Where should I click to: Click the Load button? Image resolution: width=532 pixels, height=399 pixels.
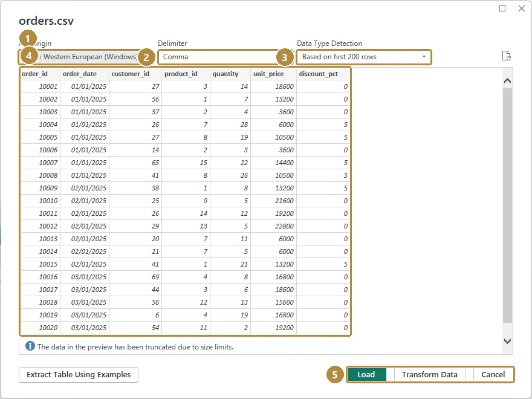(x=367, y=375)
